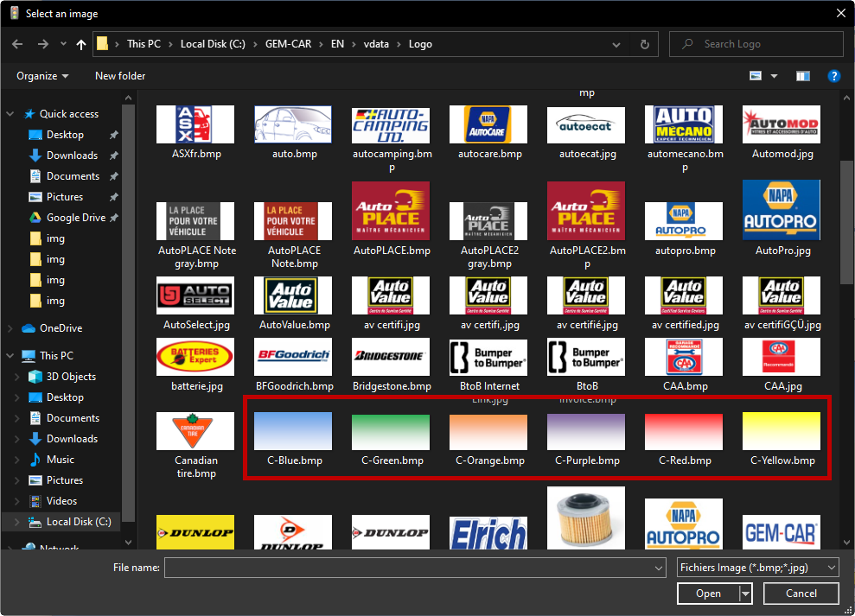Click the New folder button
This screenshot has height=616, width=855.
click(120, 76)
